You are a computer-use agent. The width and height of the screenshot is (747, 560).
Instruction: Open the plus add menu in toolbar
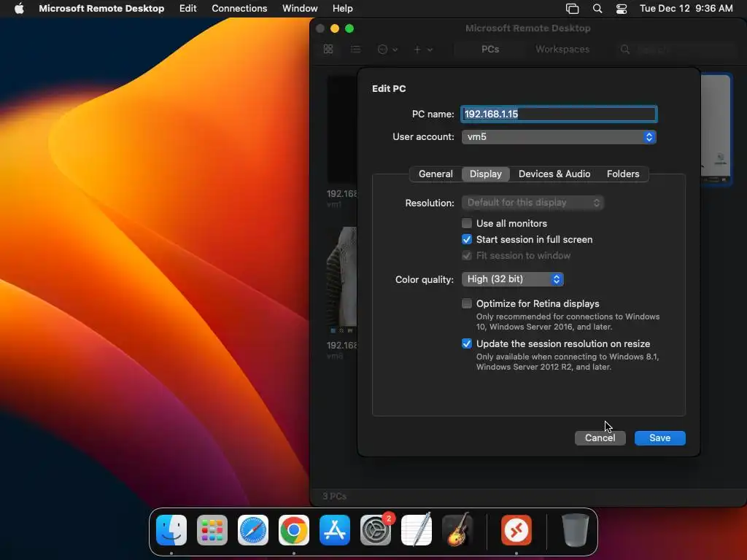[423, 49]
